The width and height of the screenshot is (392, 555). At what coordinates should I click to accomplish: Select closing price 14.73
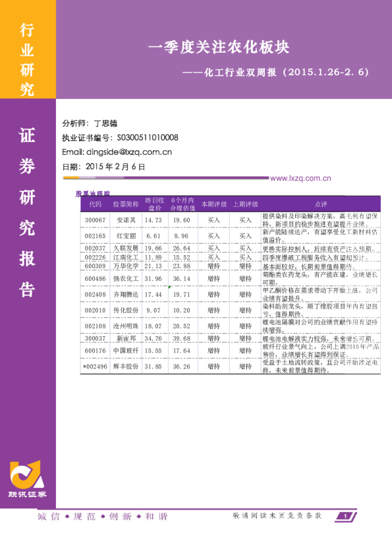154,220
